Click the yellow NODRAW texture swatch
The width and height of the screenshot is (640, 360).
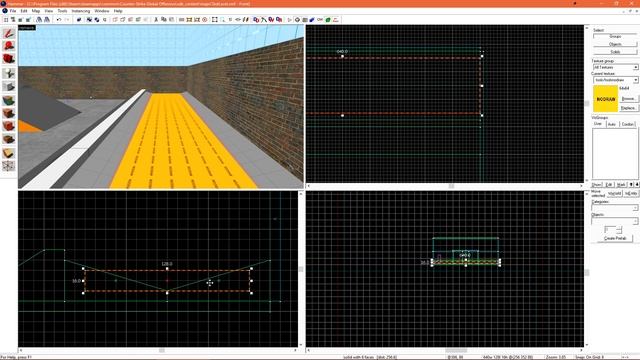606,98
